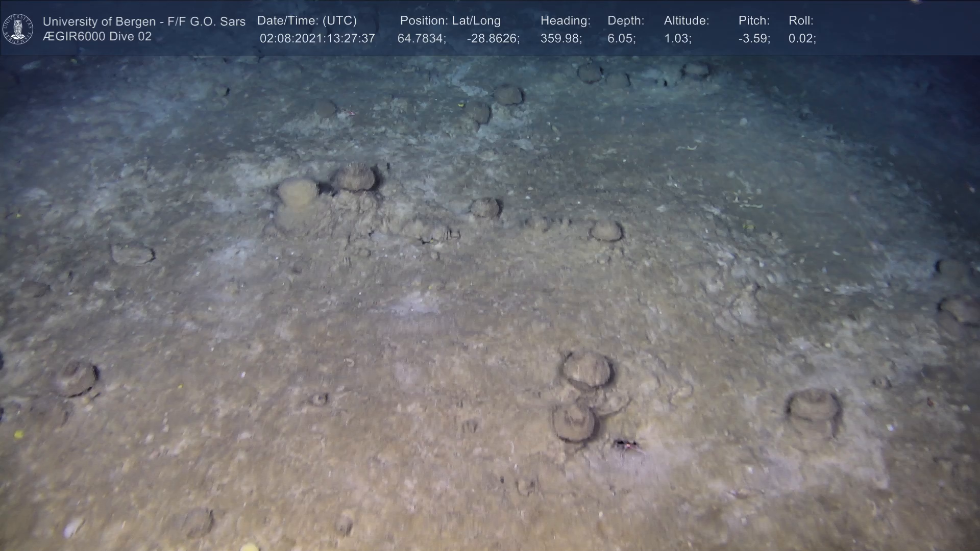
Task: Click the 'ÆGIR6000 Dive 02' label
Action: 97,37
